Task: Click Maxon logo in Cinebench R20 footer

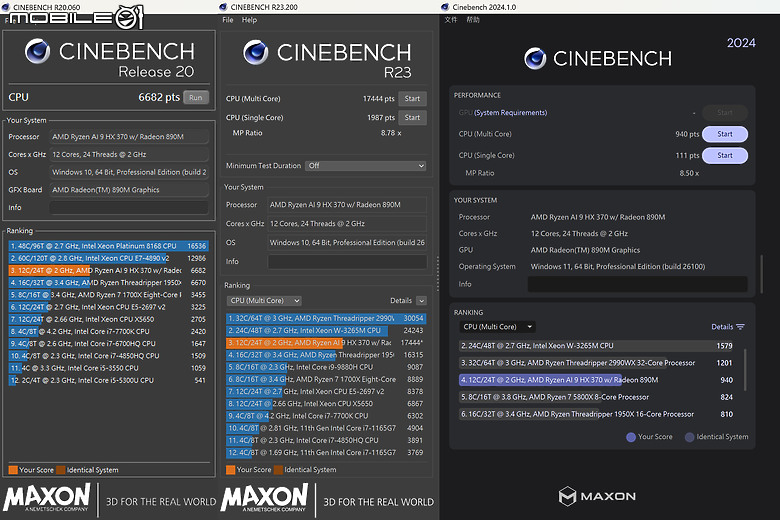Action: 47,498
